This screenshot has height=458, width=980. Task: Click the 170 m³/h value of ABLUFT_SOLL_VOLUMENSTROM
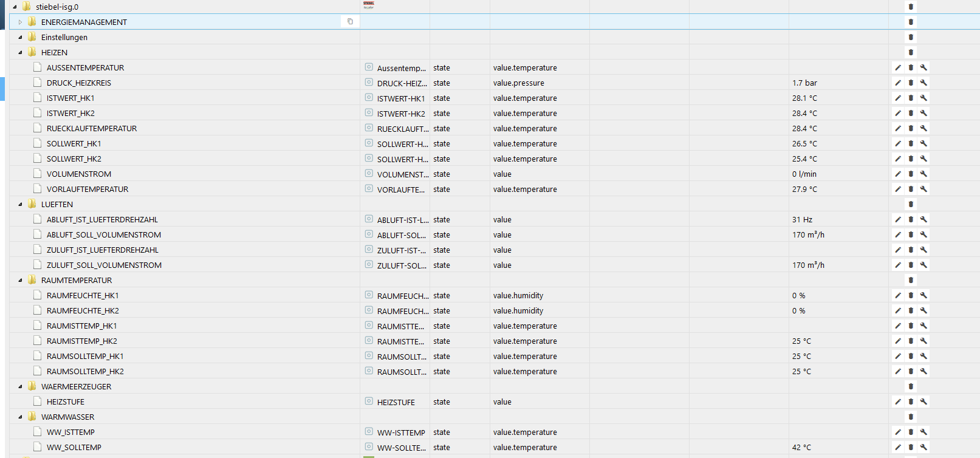(x=808, y=234)
